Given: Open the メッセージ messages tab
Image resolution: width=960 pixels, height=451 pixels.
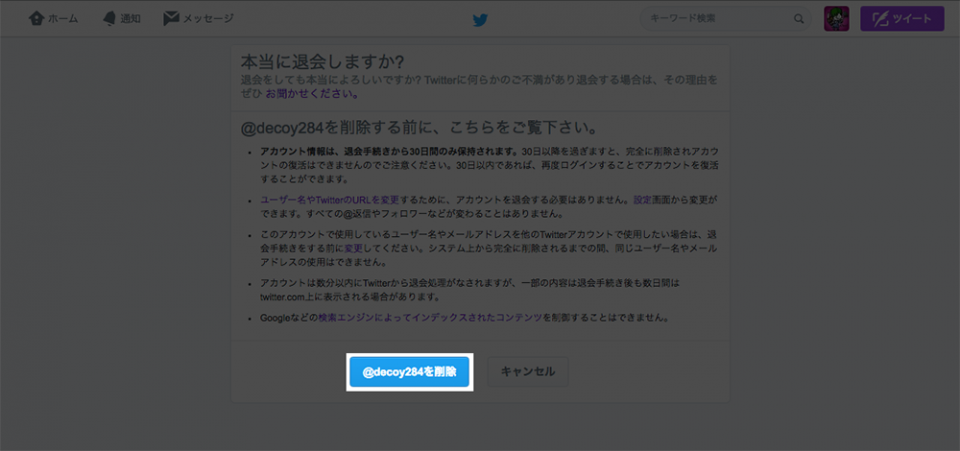Looking at the screenshot, I should tap(198, 18).
